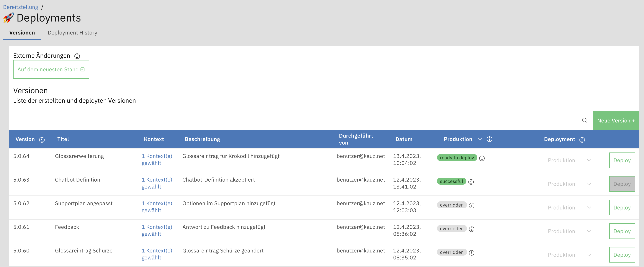
Task: Click the Bereitstellung breadcrumb link
Action: click(x=21, y=7)
